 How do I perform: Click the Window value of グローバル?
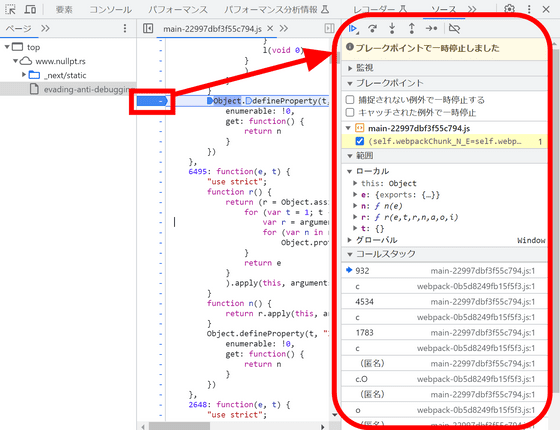531,240
